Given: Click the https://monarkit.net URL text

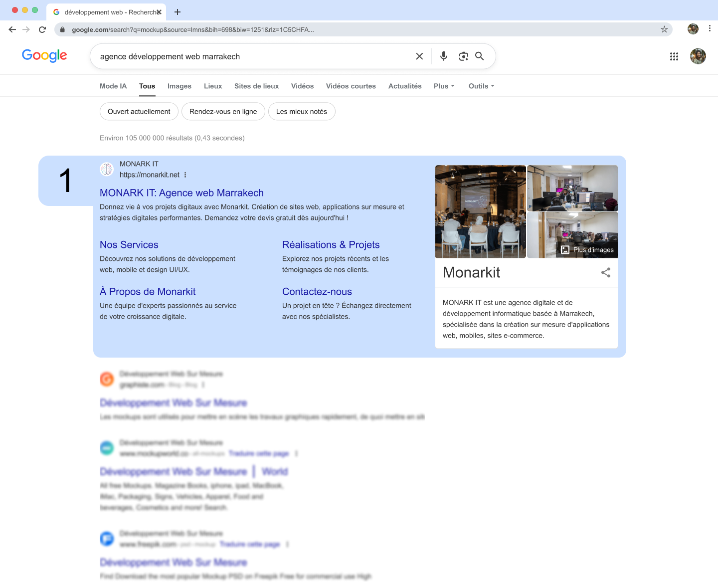Looking at the screenshot, I should [x=150, y=175].
